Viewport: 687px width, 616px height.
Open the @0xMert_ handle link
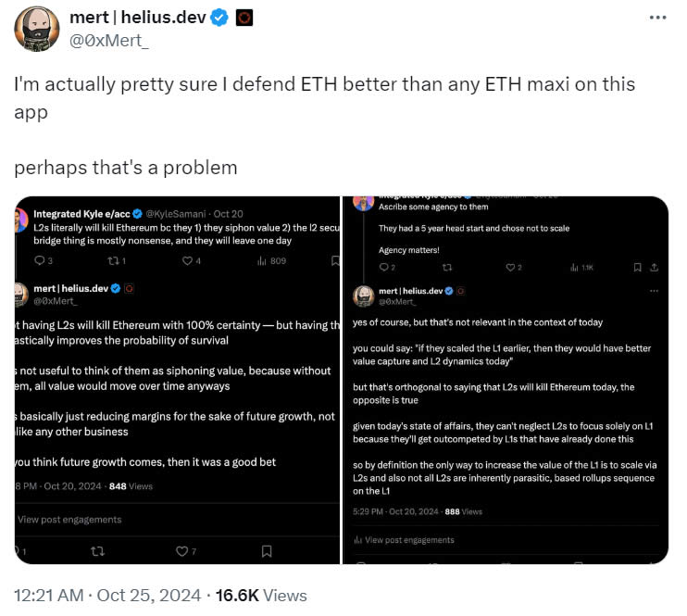click(x=110, y=40)
